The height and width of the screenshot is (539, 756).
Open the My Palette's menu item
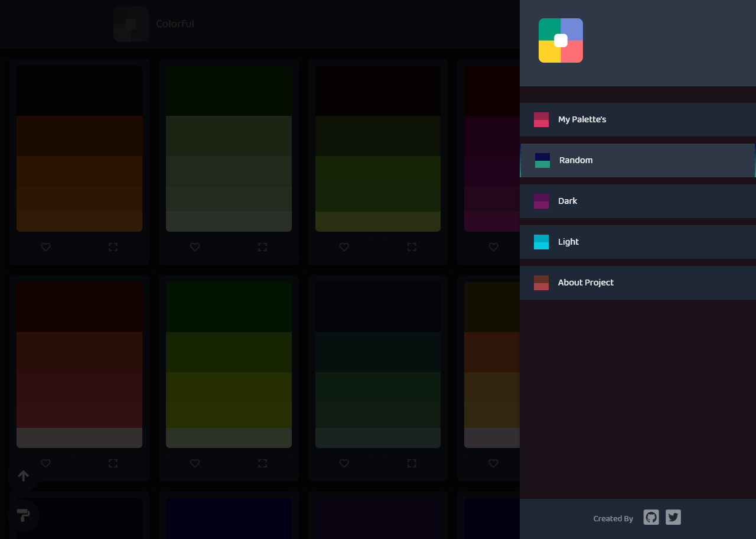point(638,119)
